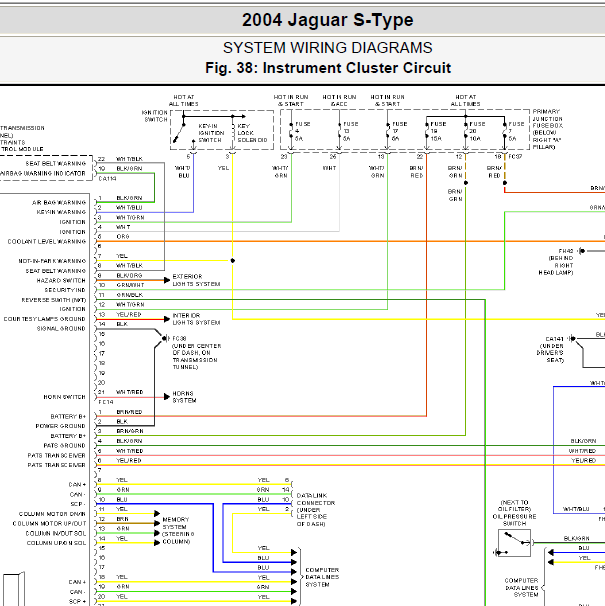Click the "COOLANT LEVEL WARNING" pin label
Screen dimensions: 605x606
[x=47, y=242]
